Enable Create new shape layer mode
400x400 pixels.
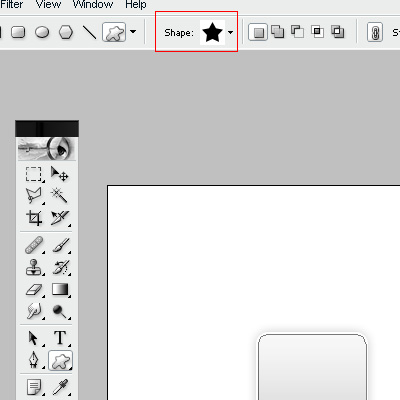pos(258,32)
